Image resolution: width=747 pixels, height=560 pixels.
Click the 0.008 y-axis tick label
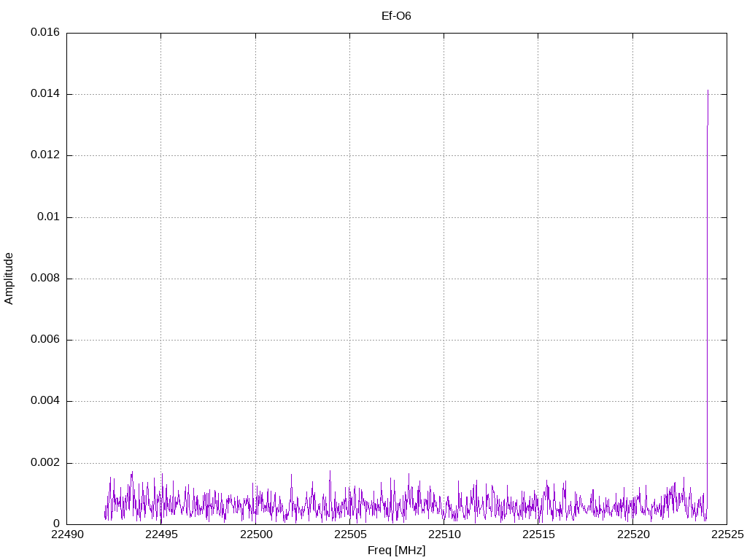(x=45, y=279)
